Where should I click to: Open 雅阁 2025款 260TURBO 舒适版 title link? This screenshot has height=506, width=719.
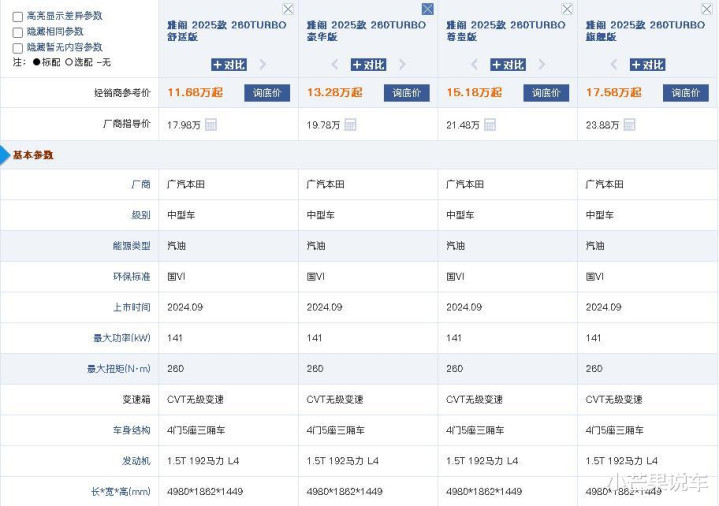point(227,31)
